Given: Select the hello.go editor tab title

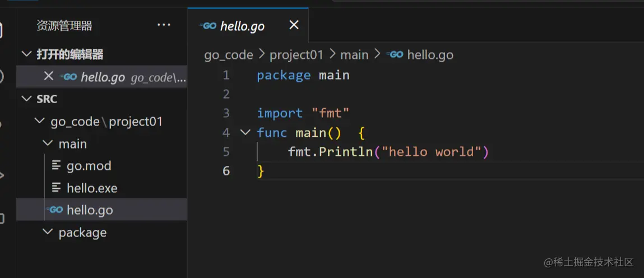Looking at the screenshot, I should pyautogui.click(x=242, y=26).
